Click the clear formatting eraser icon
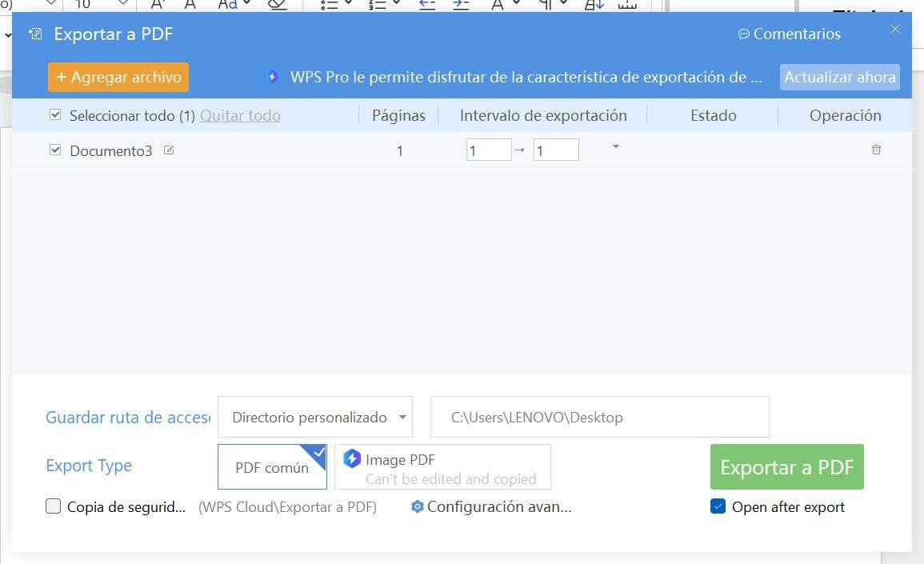The width and height of the screenshot is (924, 564). (x=278, y=4)
